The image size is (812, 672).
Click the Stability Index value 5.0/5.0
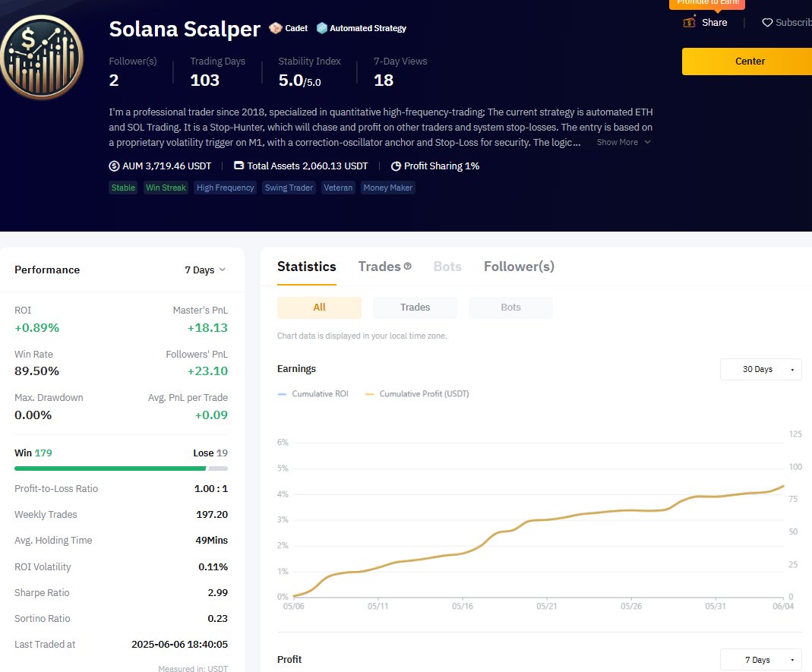(x=300, y=80)
